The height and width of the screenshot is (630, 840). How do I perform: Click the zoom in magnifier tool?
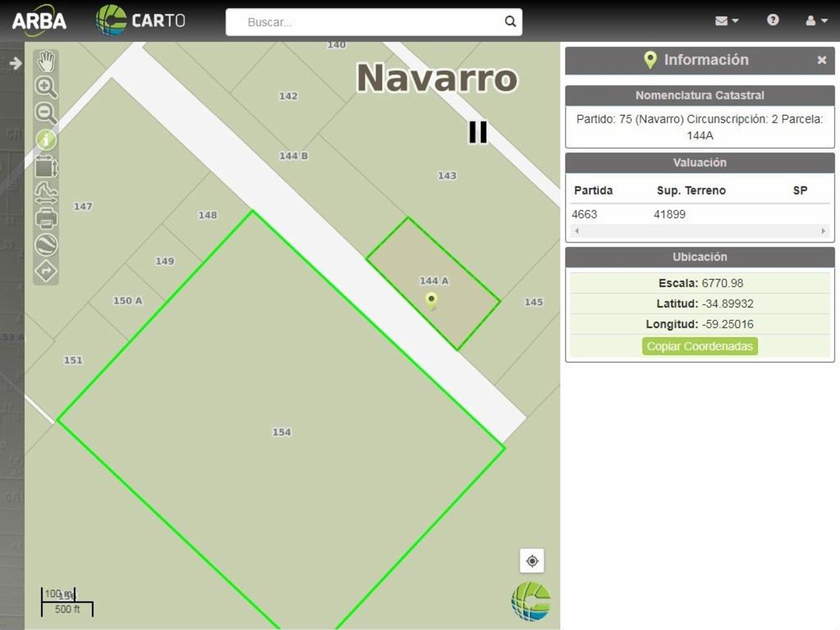click(x=46, y=87)
